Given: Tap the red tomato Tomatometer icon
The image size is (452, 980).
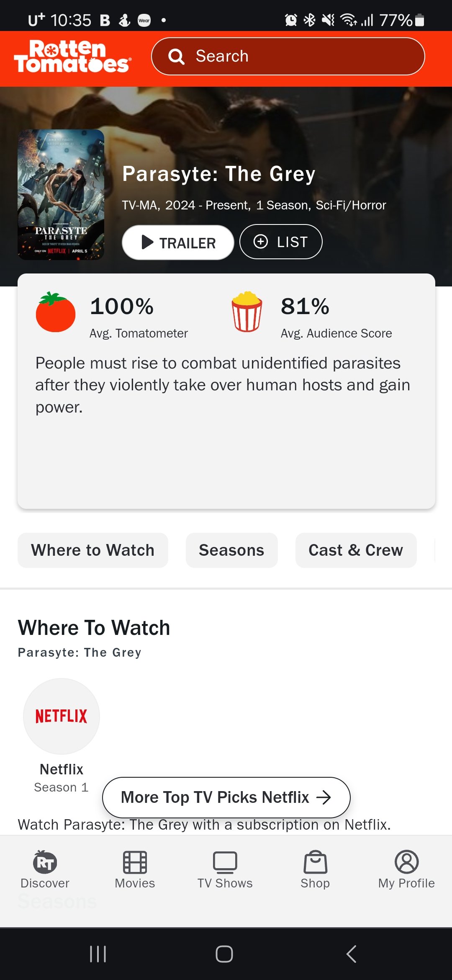Looking at the screenshot, I should coord(55,312).
